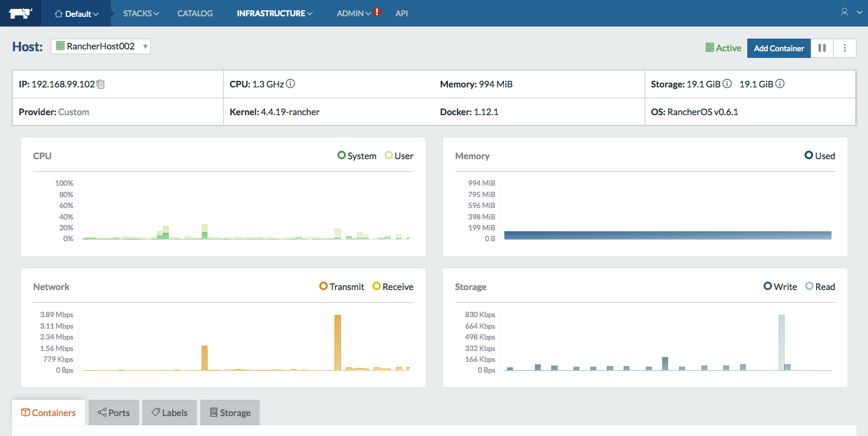
Task: Click the red alert badge beside ADMIN
Action: (377, 11)
